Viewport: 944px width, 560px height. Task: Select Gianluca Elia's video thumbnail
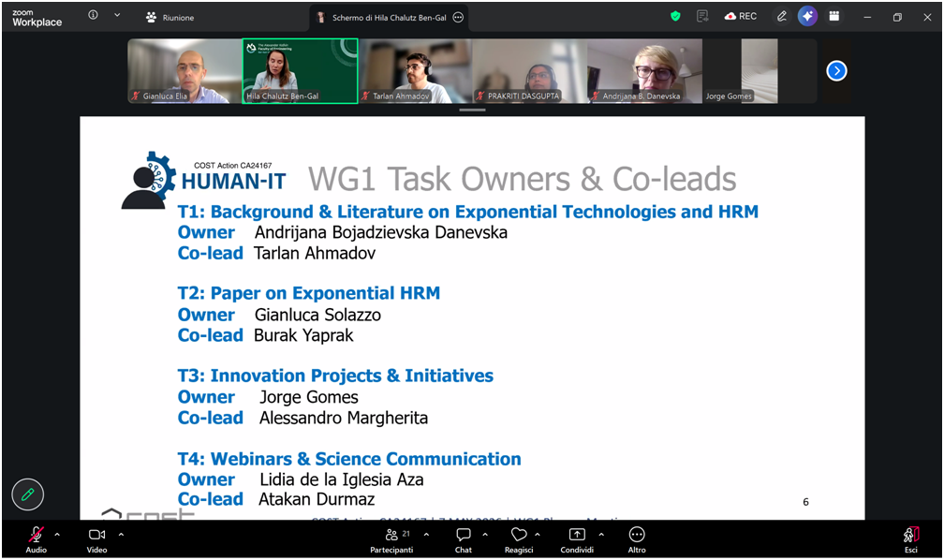pos(184,71)
